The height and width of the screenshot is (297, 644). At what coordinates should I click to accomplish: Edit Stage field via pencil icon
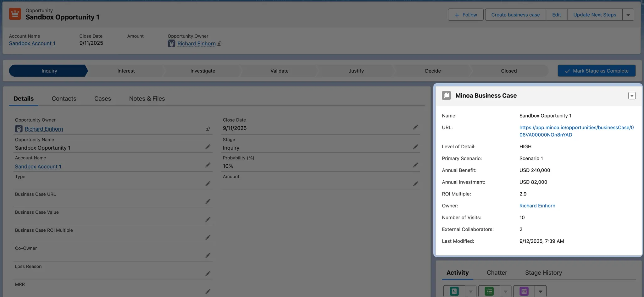pos(416,147)
